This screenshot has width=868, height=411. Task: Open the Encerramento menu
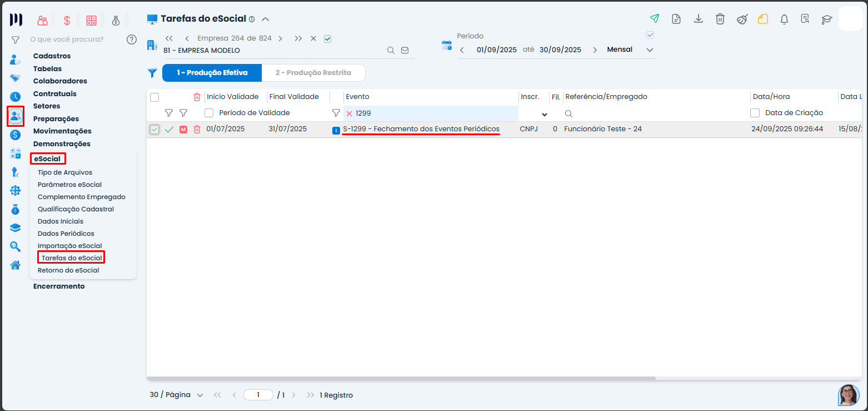[x=59, y=286]
